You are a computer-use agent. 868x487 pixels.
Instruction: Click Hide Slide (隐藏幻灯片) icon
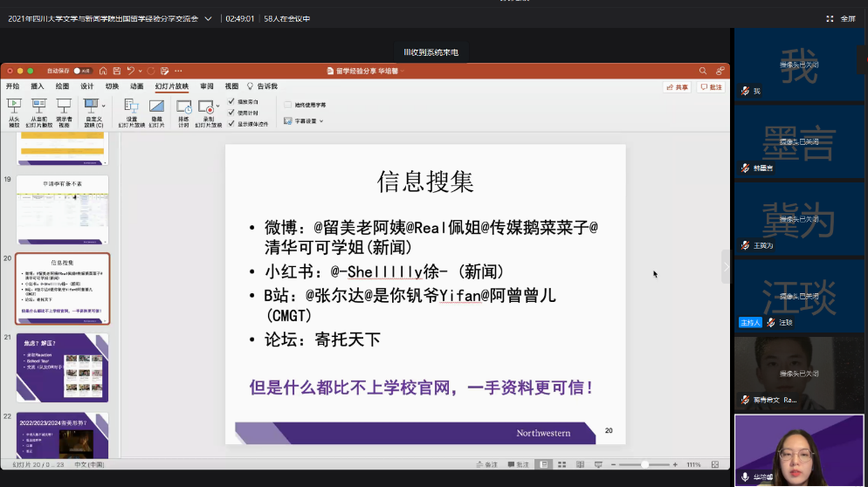(156, 106)
